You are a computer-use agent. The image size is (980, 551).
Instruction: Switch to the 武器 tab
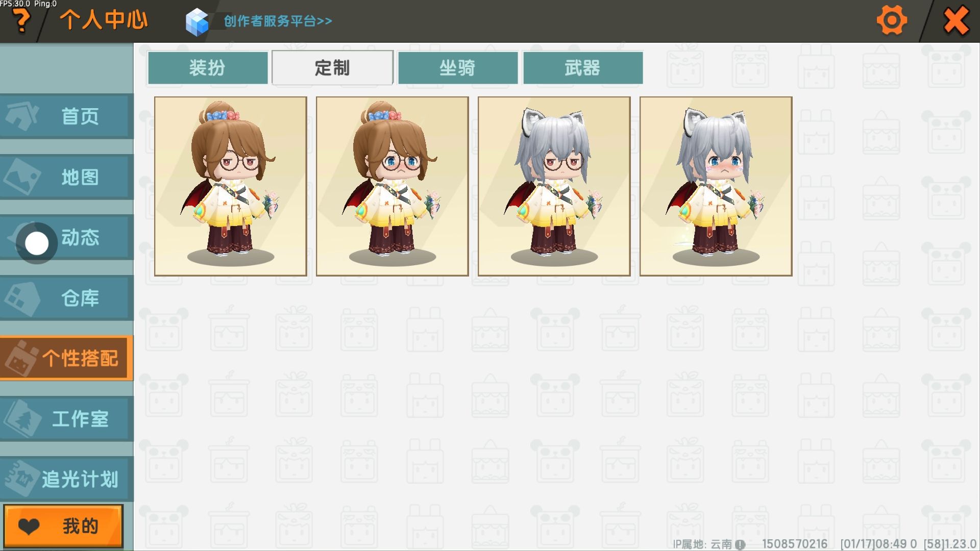point(583,67)
